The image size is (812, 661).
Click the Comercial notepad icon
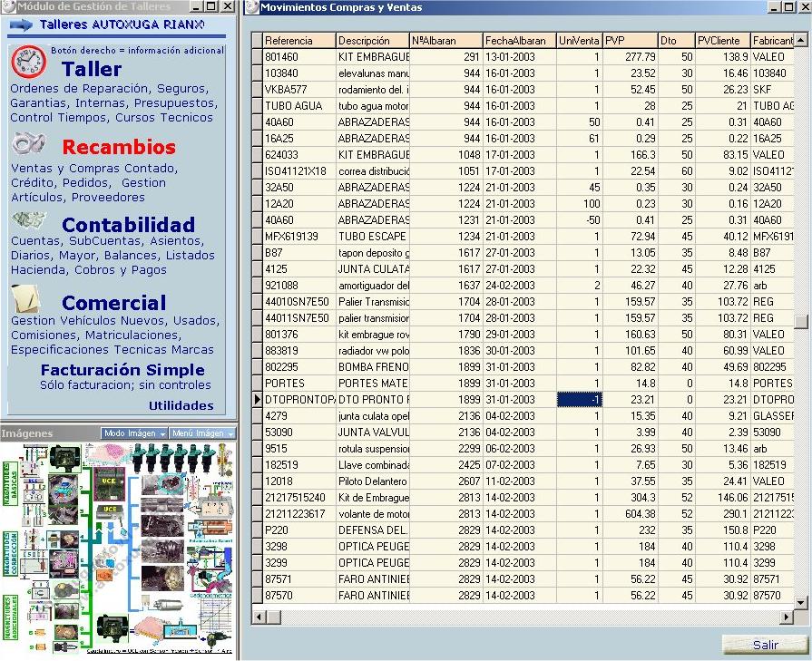[x=26, y=298]
